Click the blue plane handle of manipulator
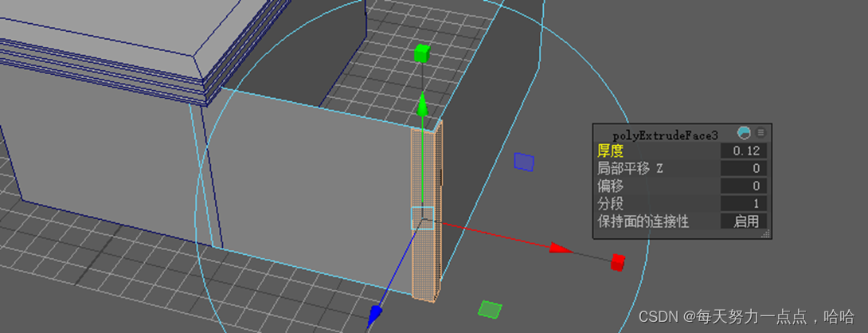This screenshot has height=333, width=868. [524, 161]
